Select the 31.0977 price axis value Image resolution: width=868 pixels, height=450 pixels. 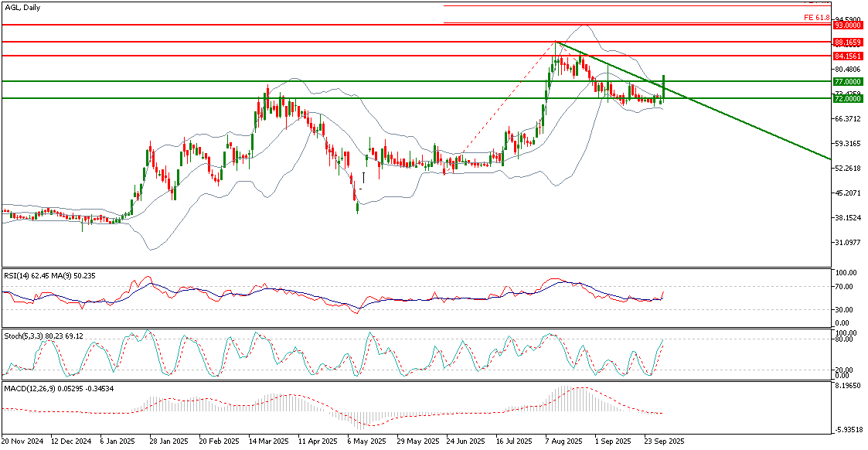pos(848,243)
